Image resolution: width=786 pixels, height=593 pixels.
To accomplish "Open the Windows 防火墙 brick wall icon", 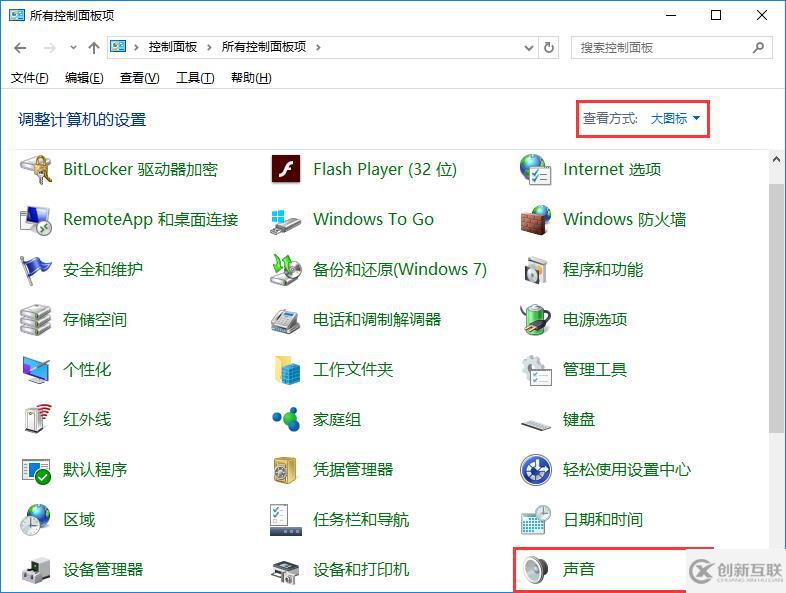I will coord(536,220).
